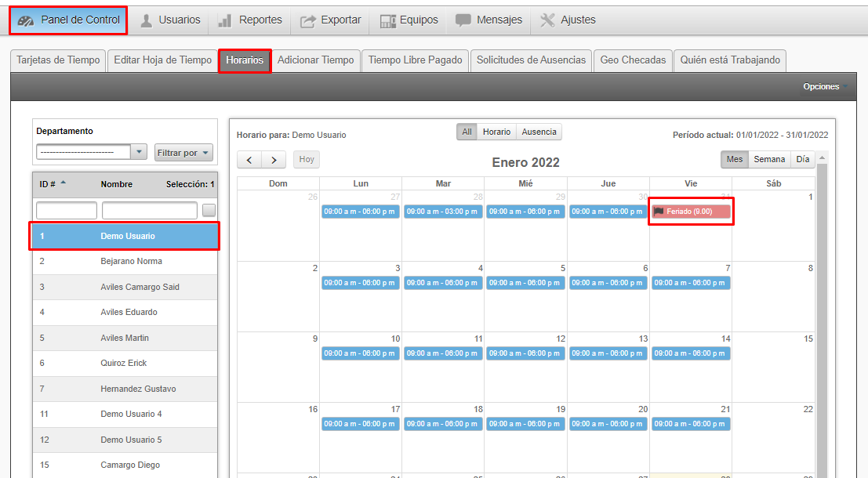Viewport: 868px width, 478px height.
Task: Go to next month with right arrow
Action: tap(274, 160)
